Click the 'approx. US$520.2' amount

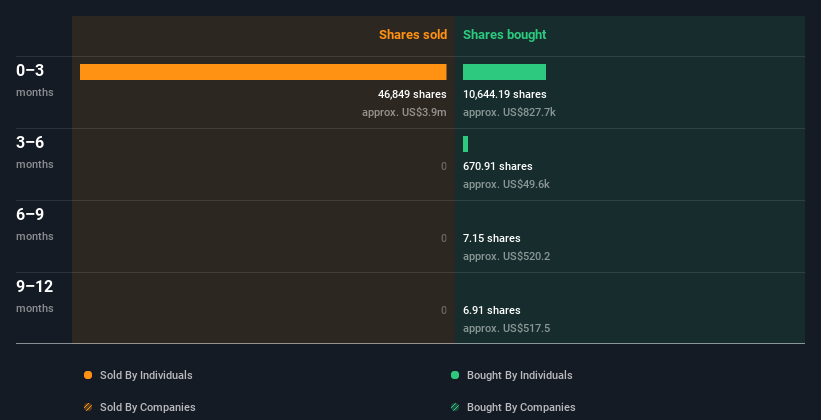click(x=506, y=257)
